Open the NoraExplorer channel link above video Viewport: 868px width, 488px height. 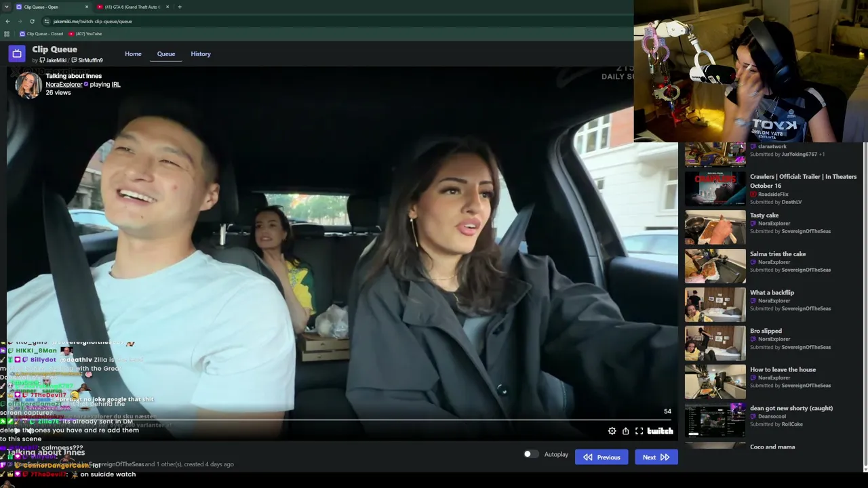click(64, 85)
